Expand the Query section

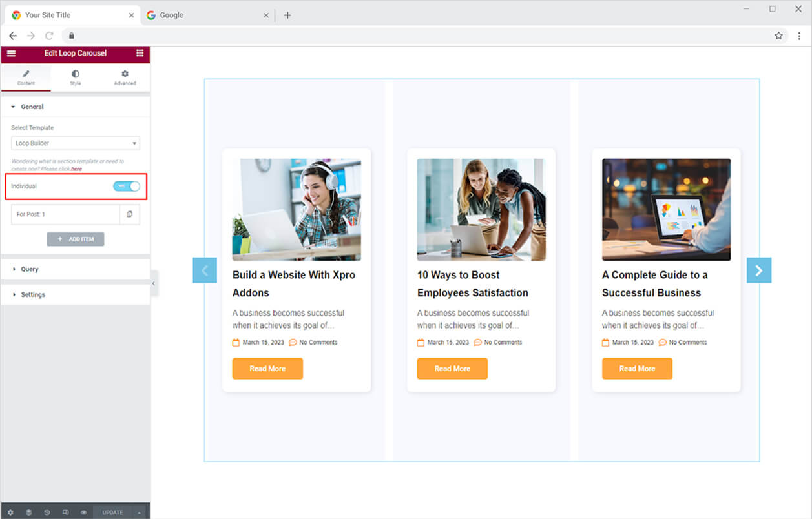coord(30,269)
